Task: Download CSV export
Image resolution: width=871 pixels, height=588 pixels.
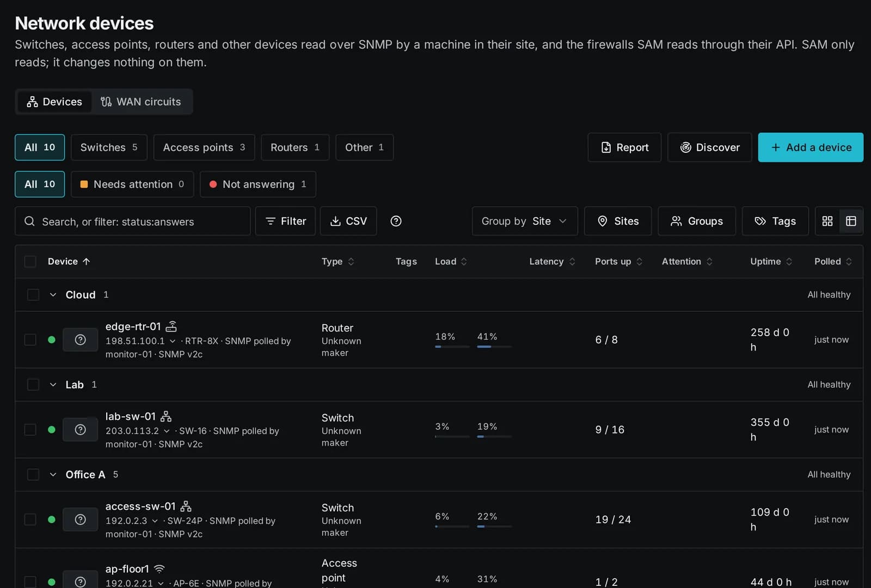Action: click(x=348, y=221)
